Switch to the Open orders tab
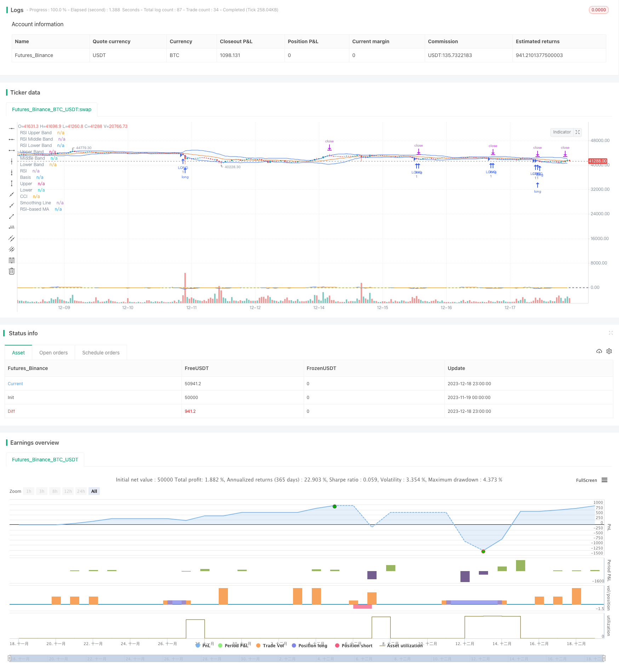The image size is (619, 672). pos(53,353)
